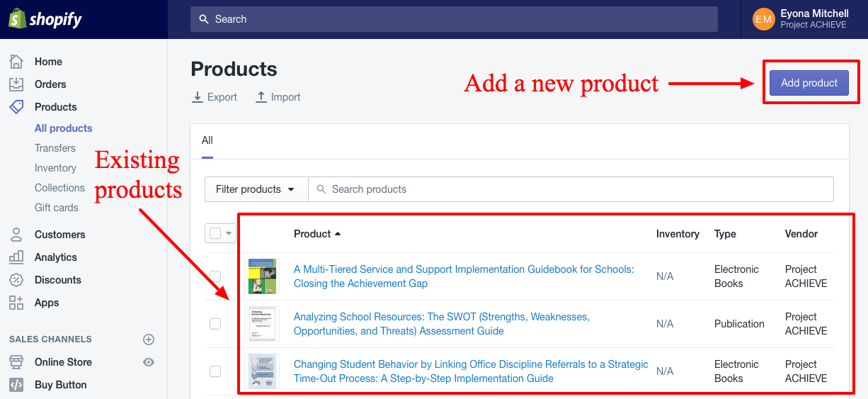Screen dimensions: 868x399
Task: Click the Shopify logo icon
Action: [x=18, y=19]
